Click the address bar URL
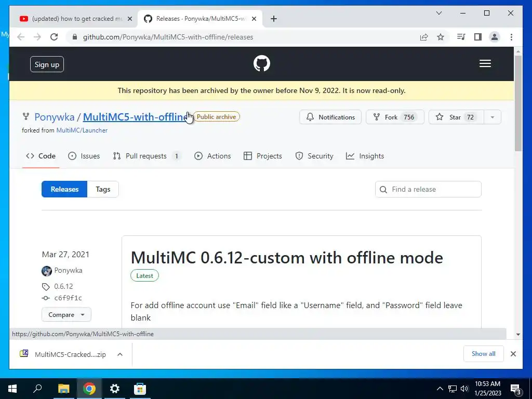 coord(168,37)
